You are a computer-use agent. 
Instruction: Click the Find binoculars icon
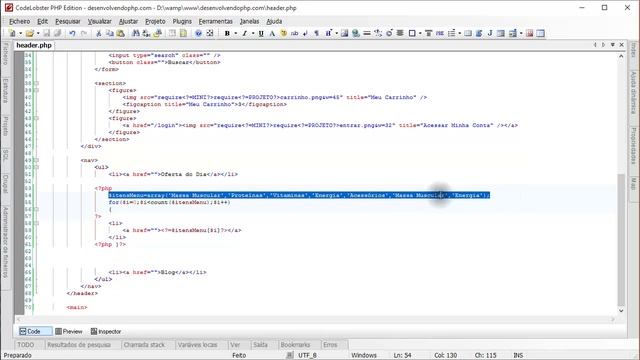(136, 33)
